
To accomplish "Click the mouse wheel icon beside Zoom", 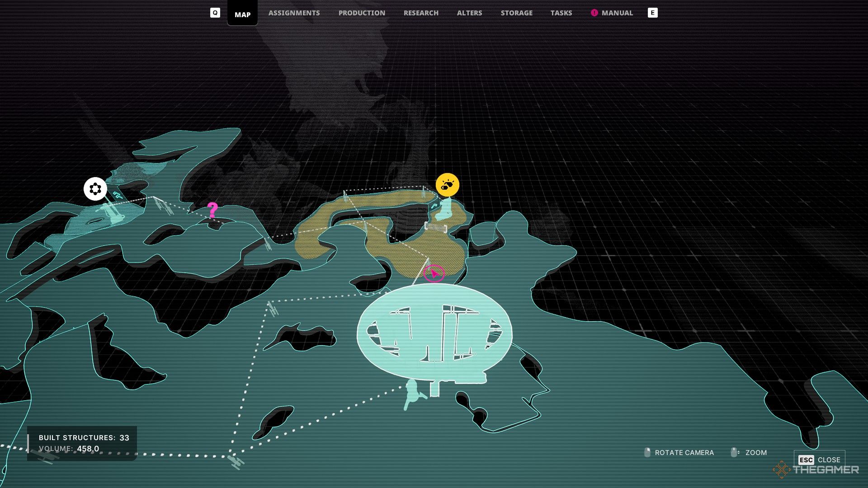I will 735,452.
